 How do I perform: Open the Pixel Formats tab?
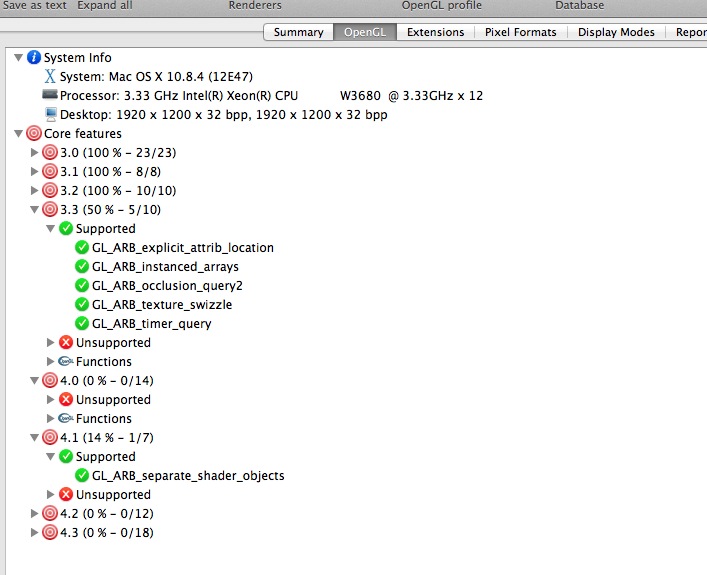click(521, 32)
